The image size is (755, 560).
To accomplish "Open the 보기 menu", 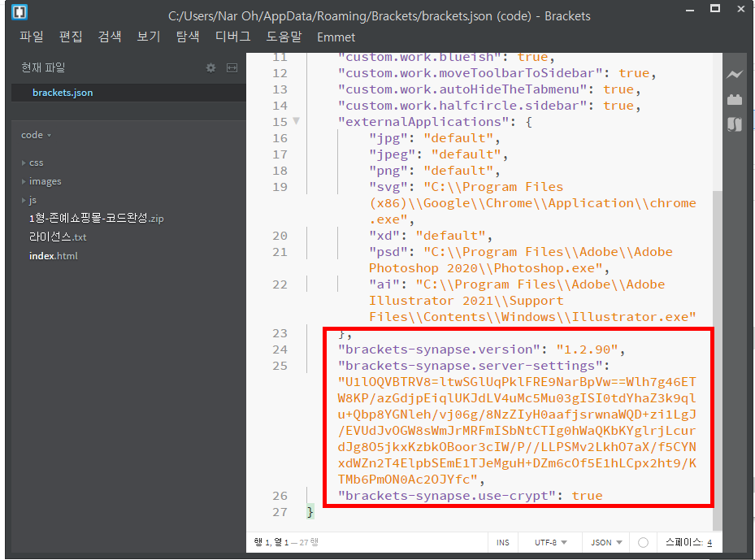I will tap(149, 37).
